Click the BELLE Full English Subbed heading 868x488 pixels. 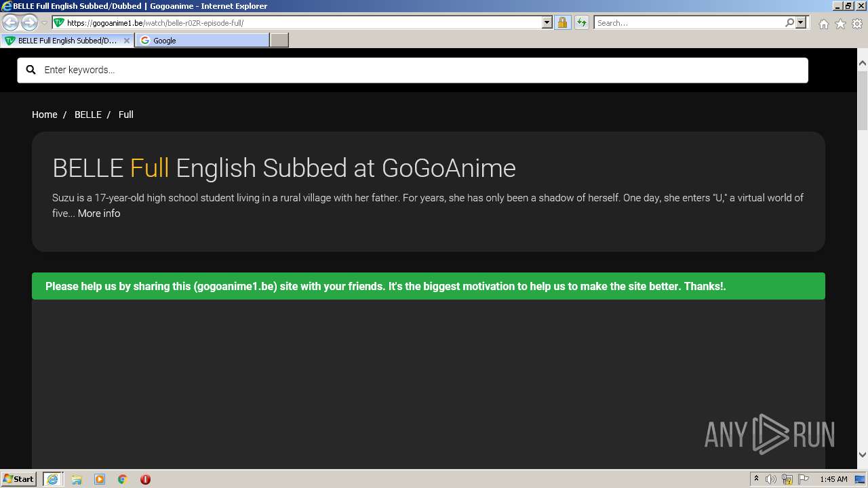(x=284, y=168)
